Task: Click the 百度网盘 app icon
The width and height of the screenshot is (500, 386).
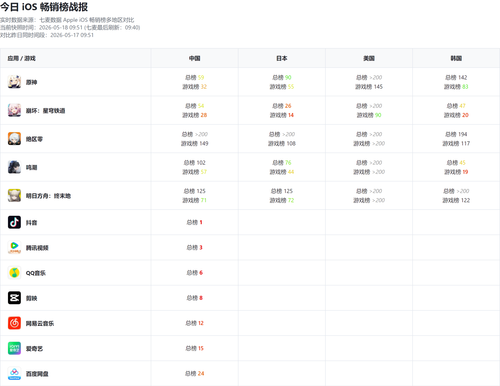Action: (14, 373)
